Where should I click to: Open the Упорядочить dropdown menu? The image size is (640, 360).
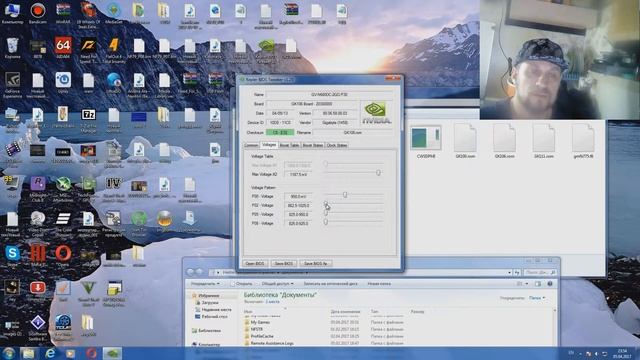205,284
